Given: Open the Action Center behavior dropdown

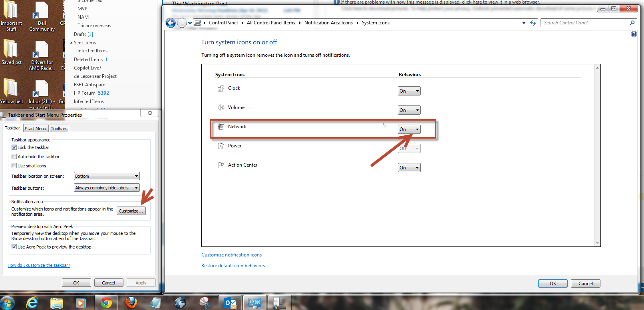Looking at the screenshot, I should point(409,168).
